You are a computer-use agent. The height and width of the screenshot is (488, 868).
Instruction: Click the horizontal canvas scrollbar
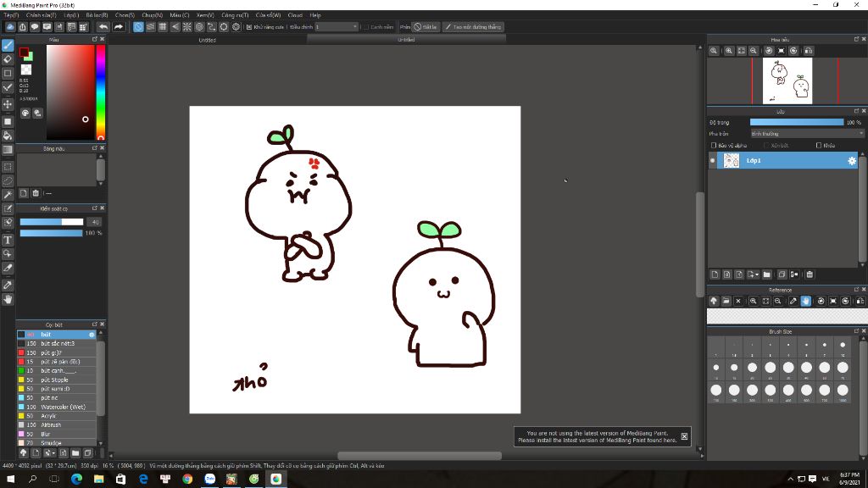(420, 456)
